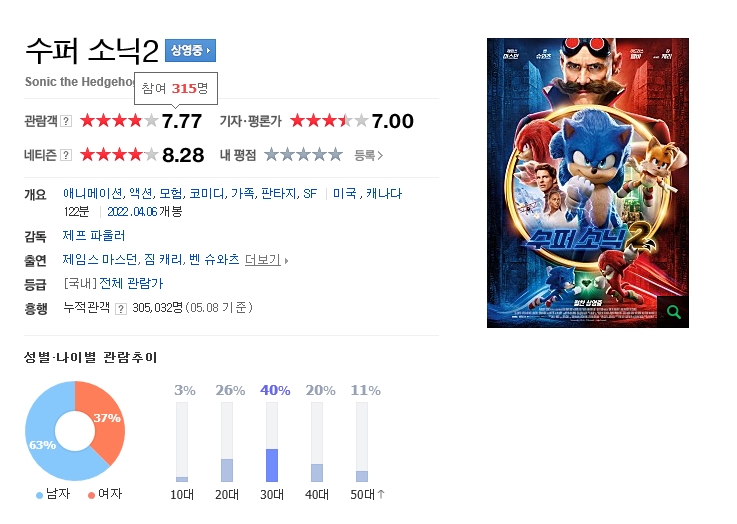
Task: Open the 애니메이션 genre link
Action: point(93,194)
